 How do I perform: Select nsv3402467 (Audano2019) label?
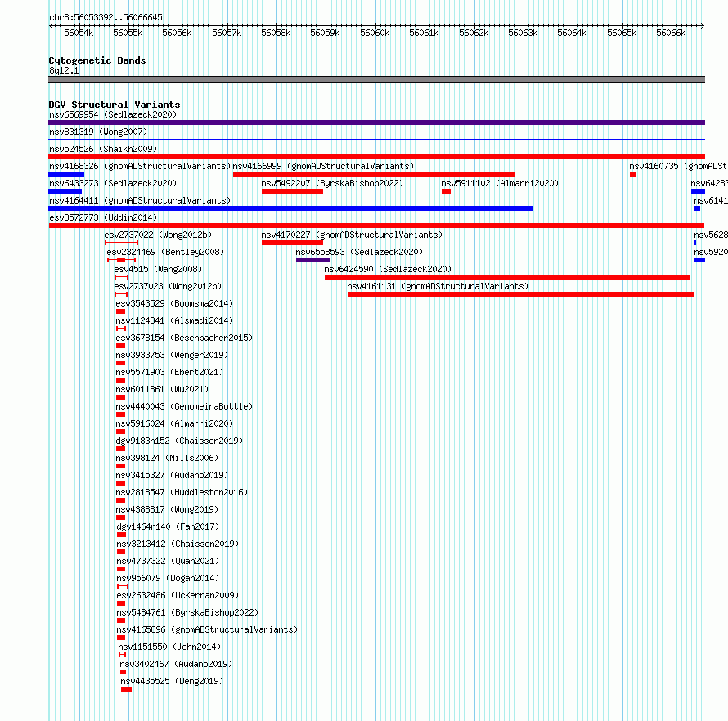[176, 664]
